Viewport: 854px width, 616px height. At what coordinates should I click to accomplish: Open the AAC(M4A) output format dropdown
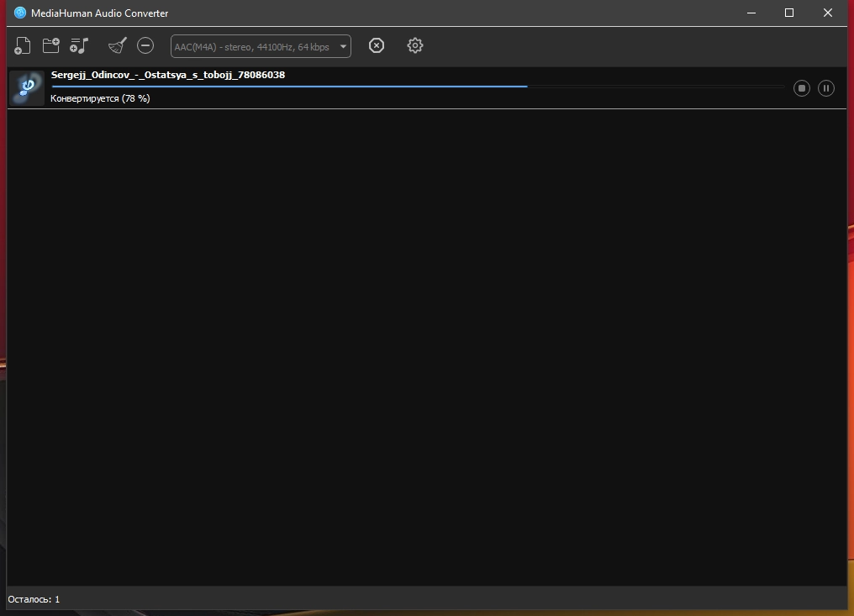point(261,46)
